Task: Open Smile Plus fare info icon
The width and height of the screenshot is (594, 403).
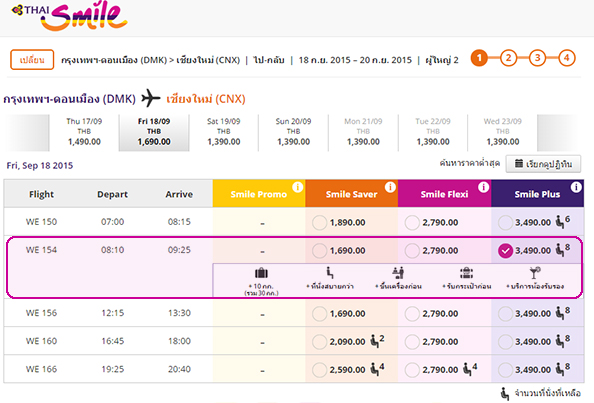Action: click(x=576, y=187)
